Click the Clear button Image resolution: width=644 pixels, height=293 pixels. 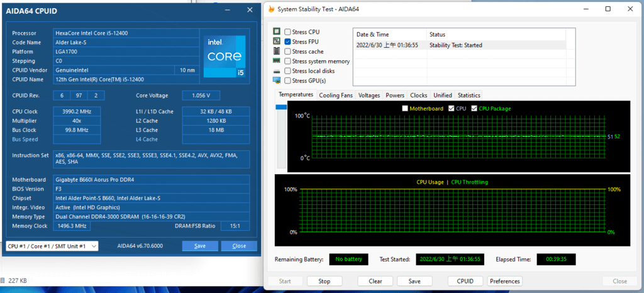(375, 281)
